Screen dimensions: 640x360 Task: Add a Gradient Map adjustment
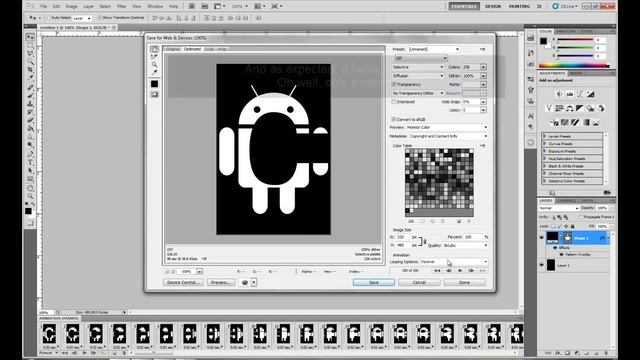pos(586,122)
